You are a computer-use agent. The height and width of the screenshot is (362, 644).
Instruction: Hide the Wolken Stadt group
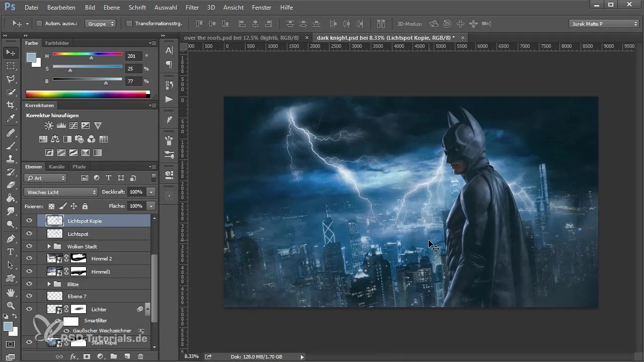pyautogui.click(x=29, y=246)
